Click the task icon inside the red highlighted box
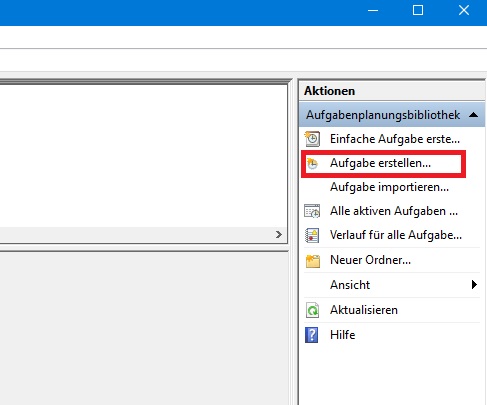Image resolution: width=487 pixels, height=405 pixels. (312, 163)
